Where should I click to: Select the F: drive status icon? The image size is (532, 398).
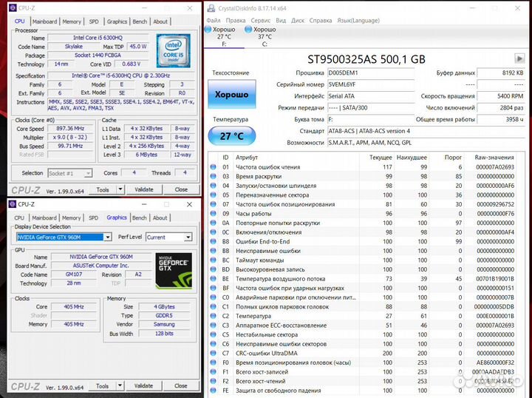coord(209,29)
